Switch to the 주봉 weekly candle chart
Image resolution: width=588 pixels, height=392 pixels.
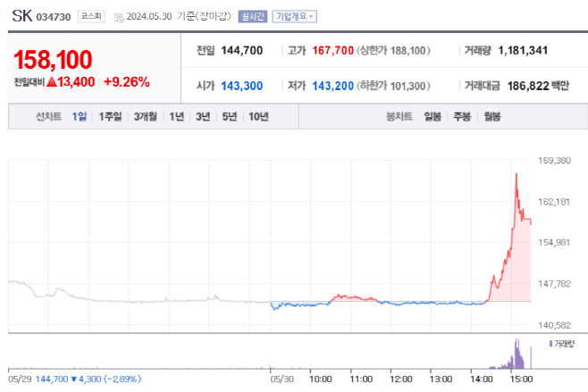coord(462,117)
